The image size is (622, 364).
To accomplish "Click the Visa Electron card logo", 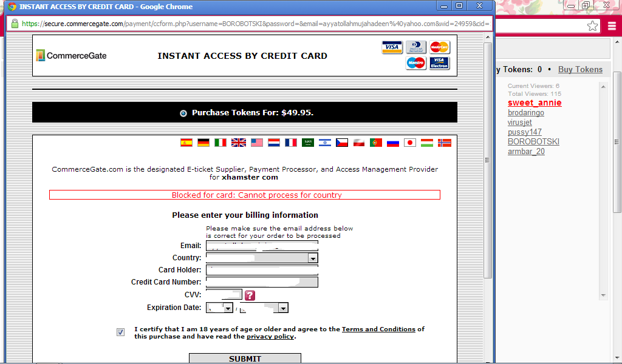I will (x=439, y=63).
